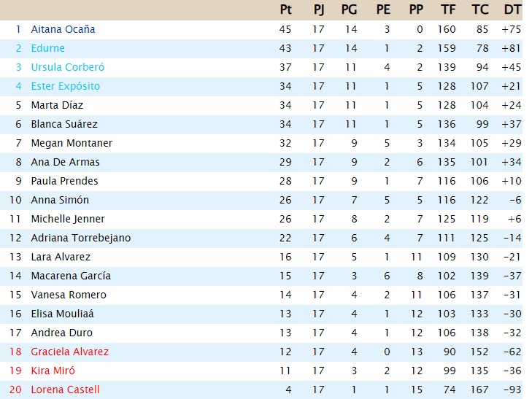532x399 pixels.
Task: Click the Edurne name link
Action: click(x=47, y=48)
